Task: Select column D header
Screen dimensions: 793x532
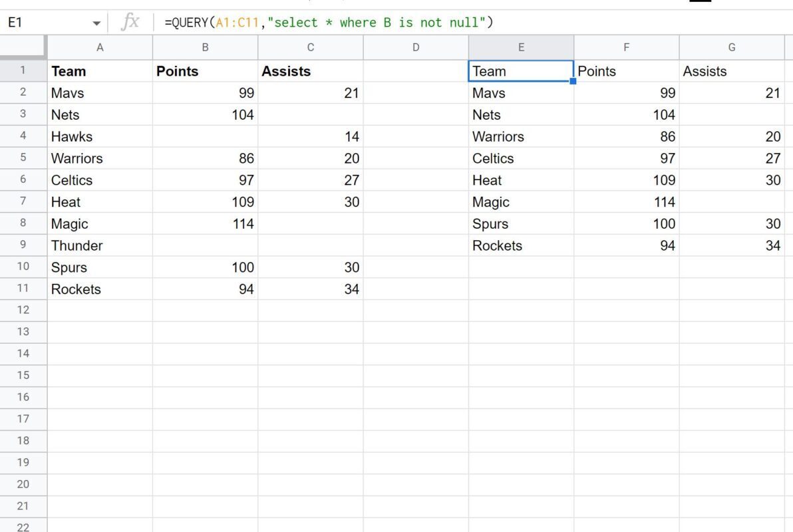Action: pyautogui.click(x=416, y=47)
